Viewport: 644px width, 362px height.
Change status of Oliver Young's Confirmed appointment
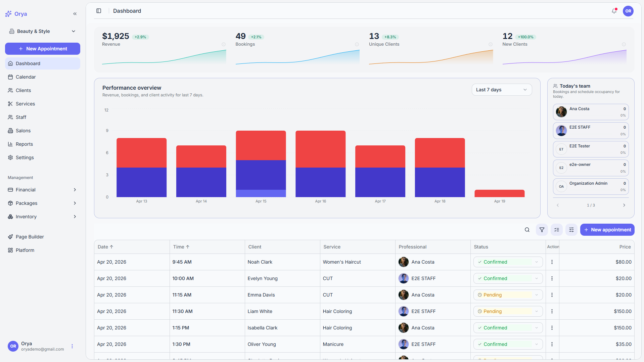508,344
